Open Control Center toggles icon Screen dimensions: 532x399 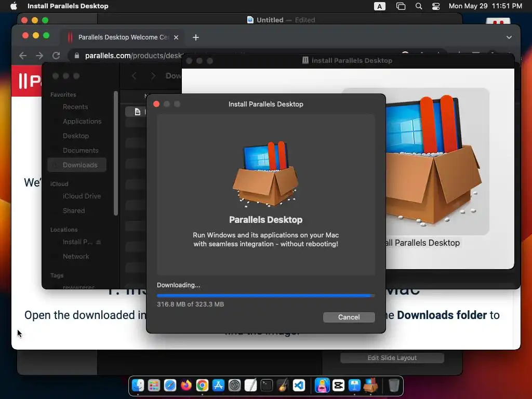click(x=436, y=6)
